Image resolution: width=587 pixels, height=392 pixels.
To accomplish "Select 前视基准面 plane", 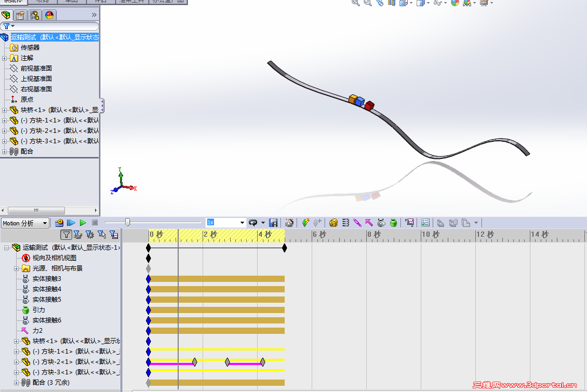I will pyautogui.click(x=36, y=69).
